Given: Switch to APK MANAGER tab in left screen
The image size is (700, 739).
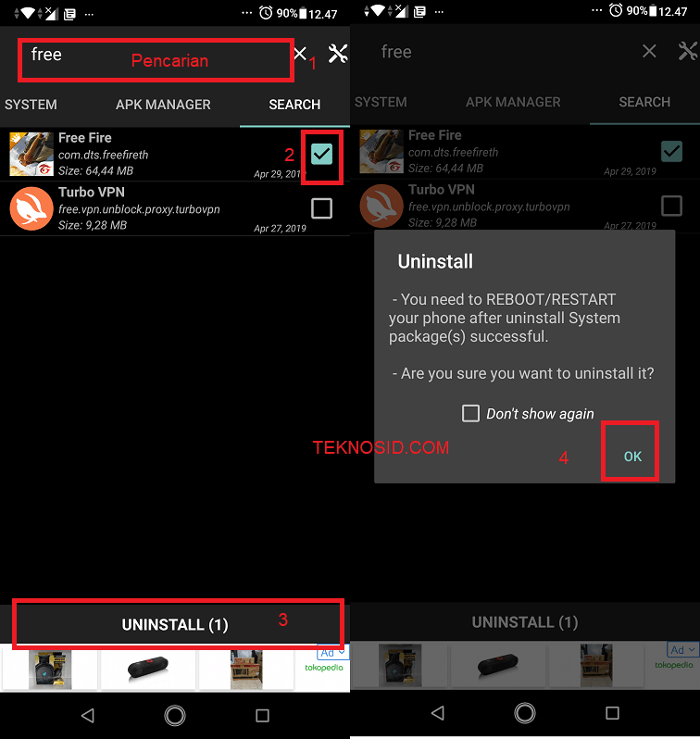Looking at the screenshot, I should [163, 104].
